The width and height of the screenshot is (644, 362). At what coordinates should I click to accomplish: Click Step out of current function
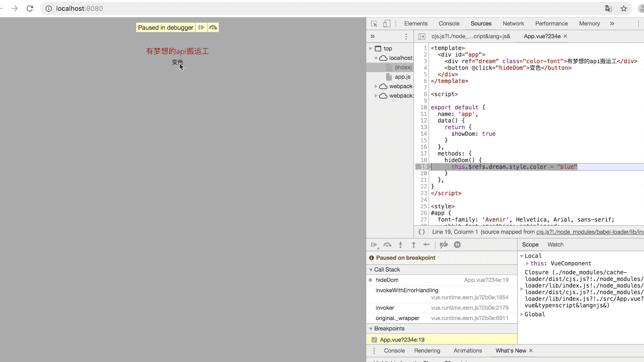click(x=413, y=245)
